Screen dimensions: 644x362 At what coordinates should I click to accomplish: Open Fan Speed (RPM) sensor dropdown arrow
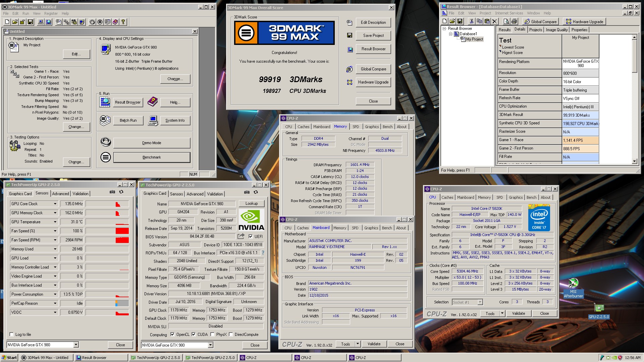coord(55,240)
